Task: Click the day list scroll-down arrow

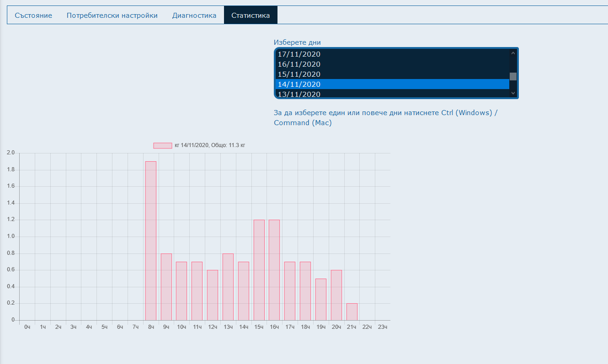Action: [x=513, y=93]
